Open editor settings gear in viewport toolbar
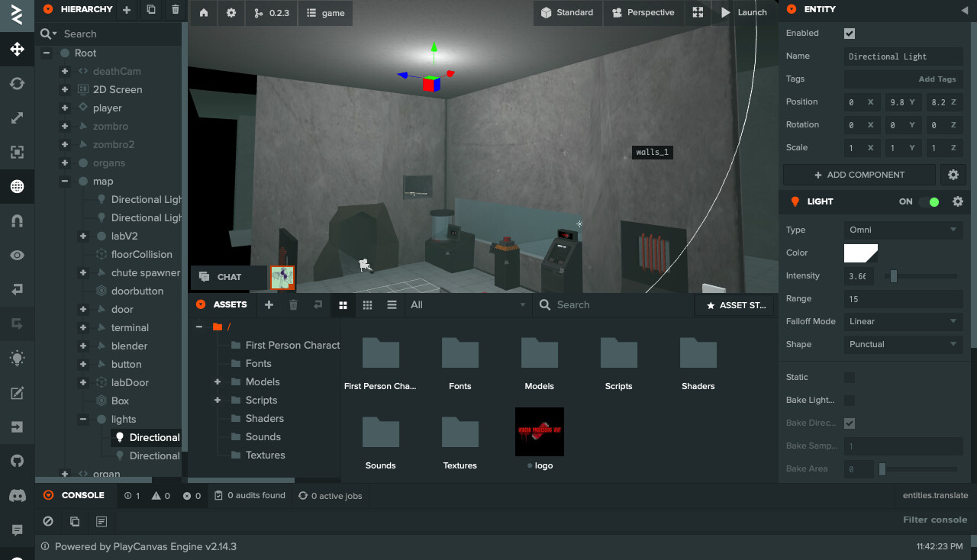 coord(231,13)
